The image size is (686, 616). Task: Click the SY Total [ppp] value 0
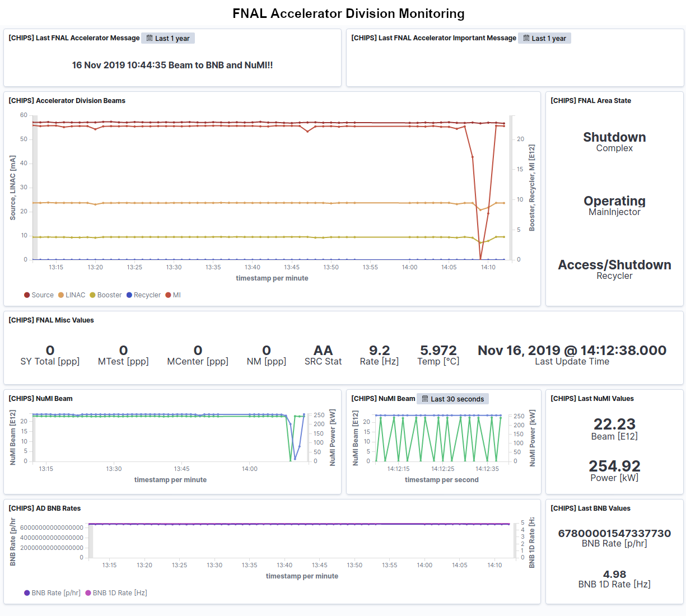pos(50,351)
